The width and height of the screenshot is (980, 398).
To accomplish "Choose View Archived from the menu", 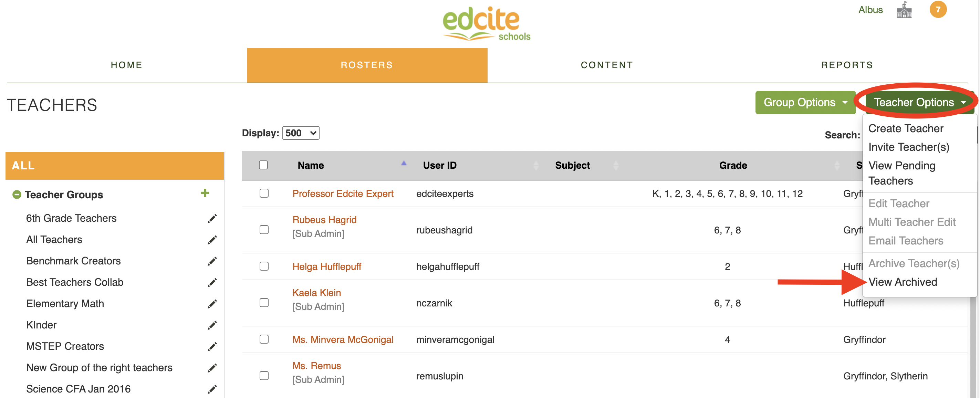I will tap(903, 282).
